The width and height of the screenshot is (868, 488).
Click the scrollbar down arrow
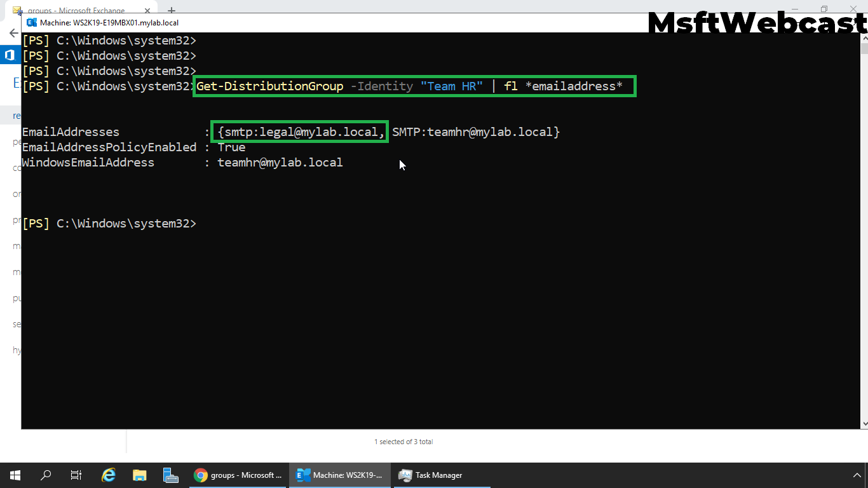(x=862, y=423)
